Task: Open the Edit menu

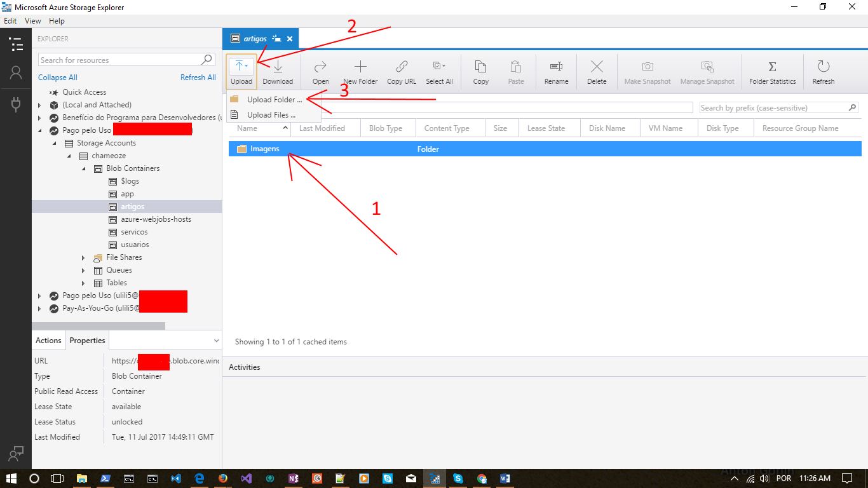Action: tap(10, 21)
